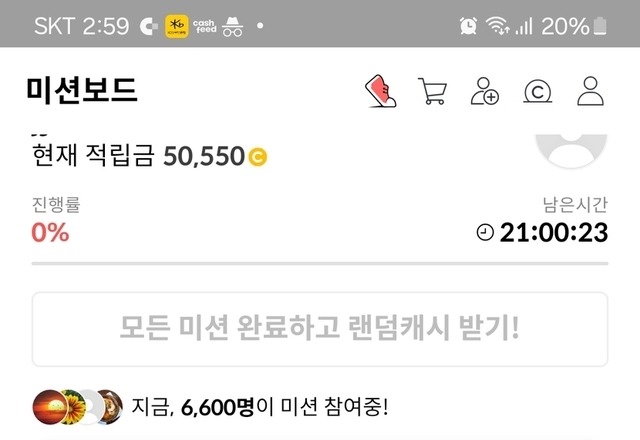Open the shopping cart icon

[x=433, y=91]
